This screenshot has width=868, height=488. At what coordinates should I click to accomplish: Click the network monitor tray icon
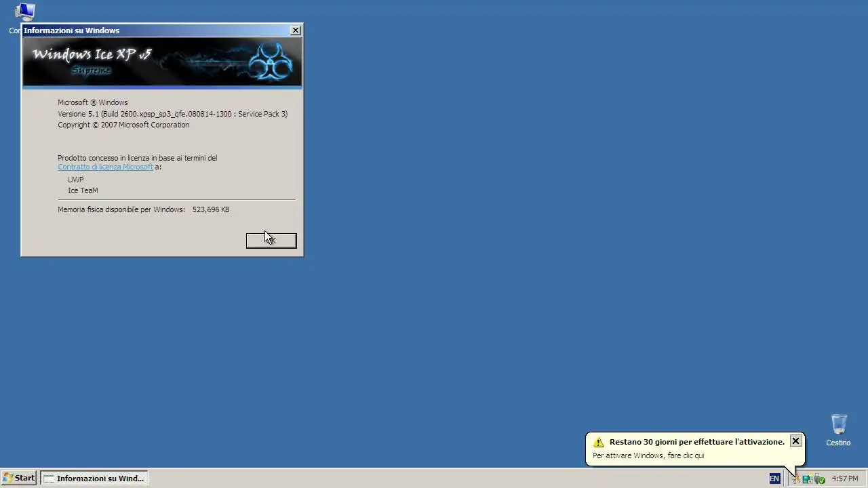tap(807, 479)
